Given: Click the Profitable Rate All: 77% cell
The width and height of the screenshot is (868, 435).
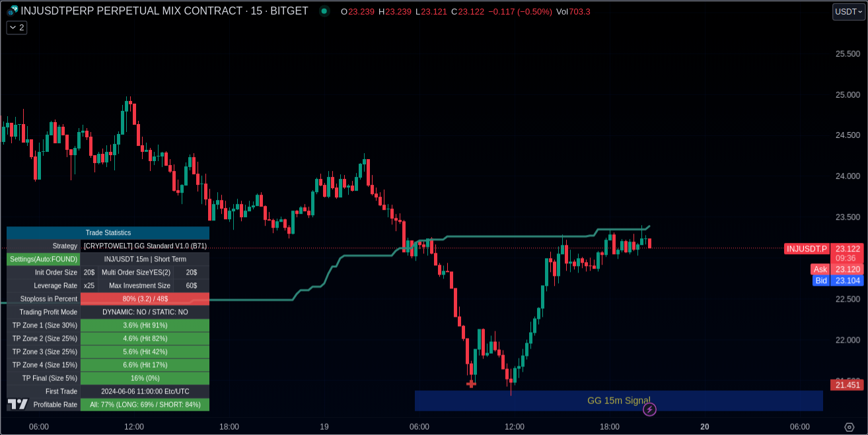Looking at the screenshot, I should click(x=145, y=405).
